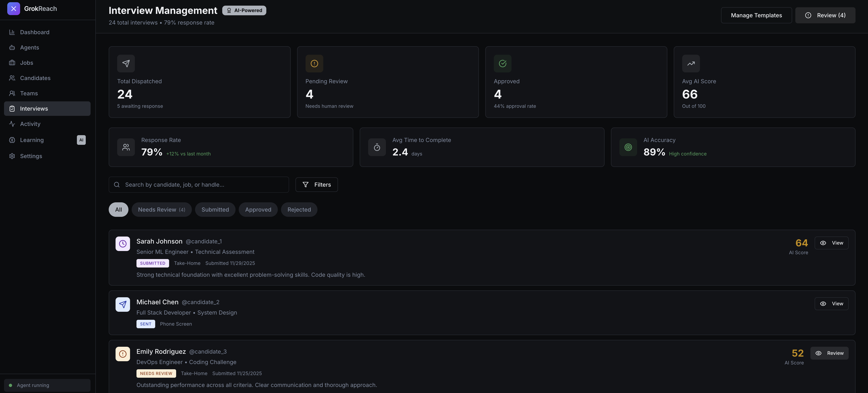868x393 pixels.
Task: View Sarah Johnson's interview
Action: click(831, 243)
